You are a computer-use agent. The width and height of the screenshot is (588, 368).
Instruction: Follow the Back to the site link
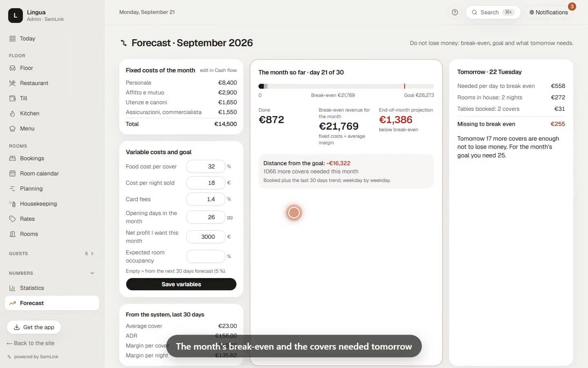31,343
